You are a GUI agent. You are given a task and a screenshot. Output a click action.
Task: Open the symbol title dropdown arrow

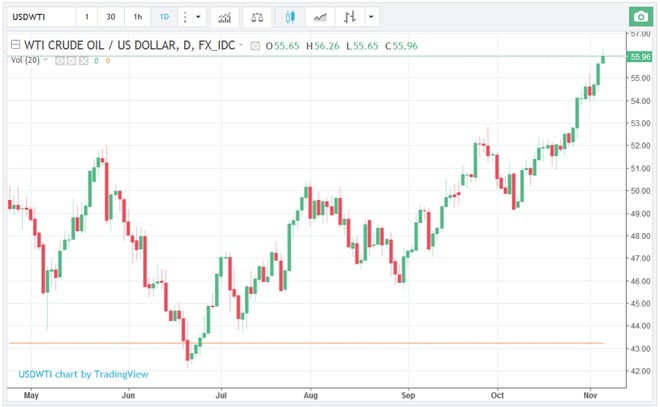242,45
